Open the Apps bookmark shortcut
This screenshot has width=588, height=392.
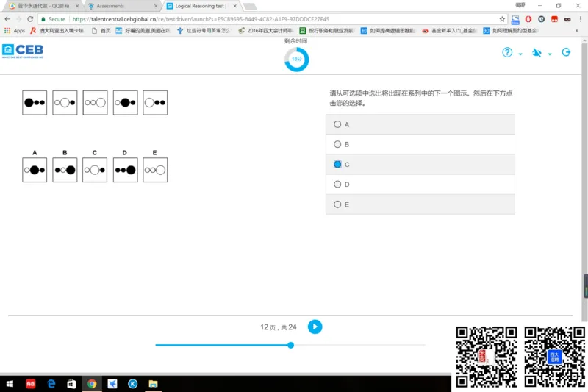(x=15, y=31)
